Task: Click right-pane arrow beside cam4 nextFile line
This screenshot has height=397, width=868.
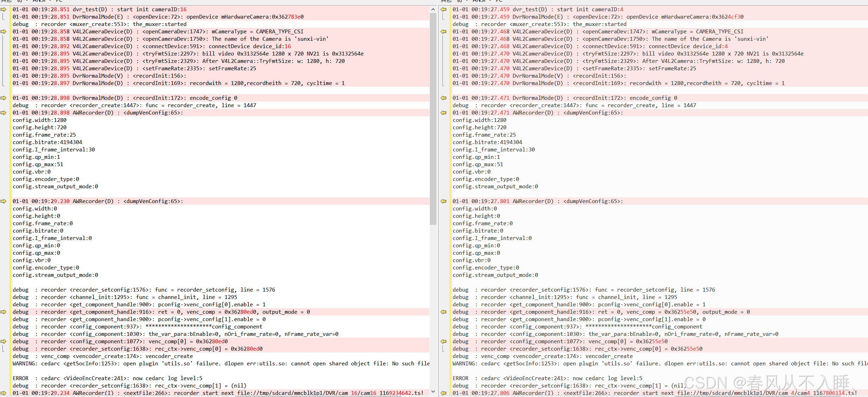Action: [444, 393]
